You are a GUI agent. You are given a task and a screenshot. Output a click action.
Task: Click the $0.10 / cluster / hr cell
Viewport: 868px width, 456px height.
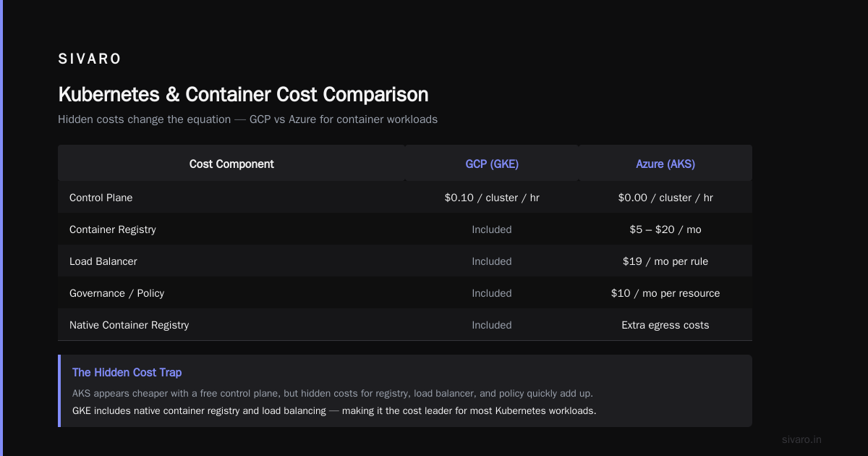click(492, 198)
